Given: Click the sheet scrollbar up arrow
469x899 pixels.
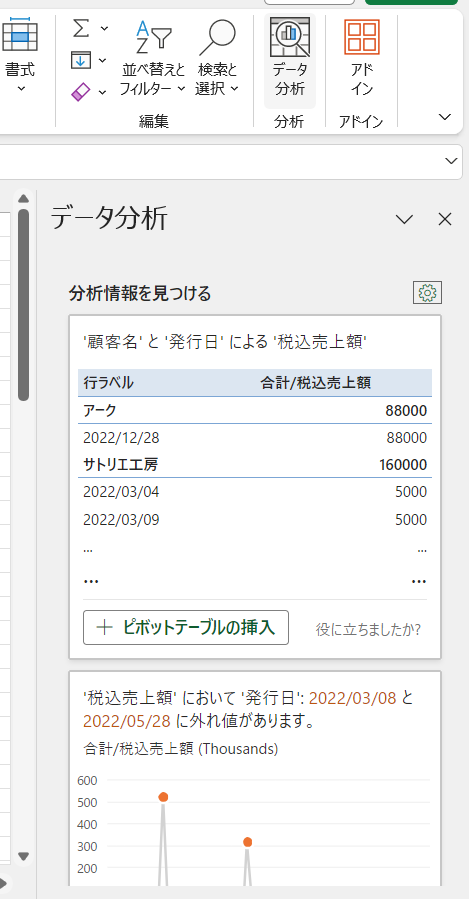Looking at the screenshot, I should pyautogui.click(x=23, y=198).
